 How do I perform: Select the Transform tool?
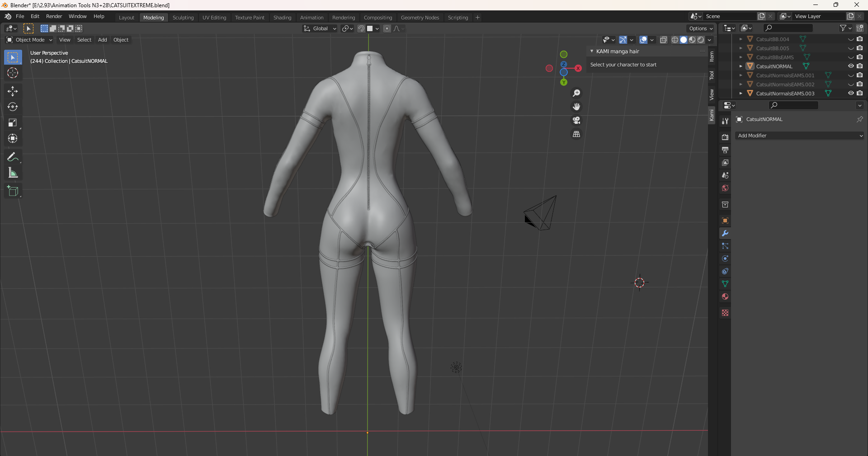tap(13, 139)
